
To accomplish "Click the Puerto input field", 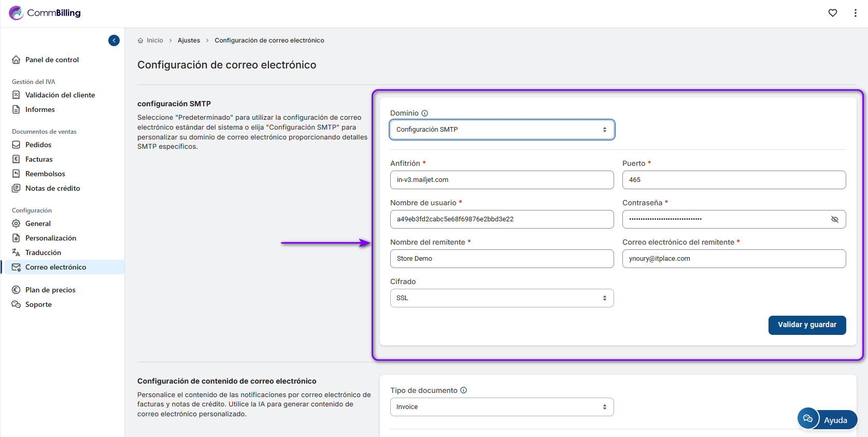I will point(734,180).
